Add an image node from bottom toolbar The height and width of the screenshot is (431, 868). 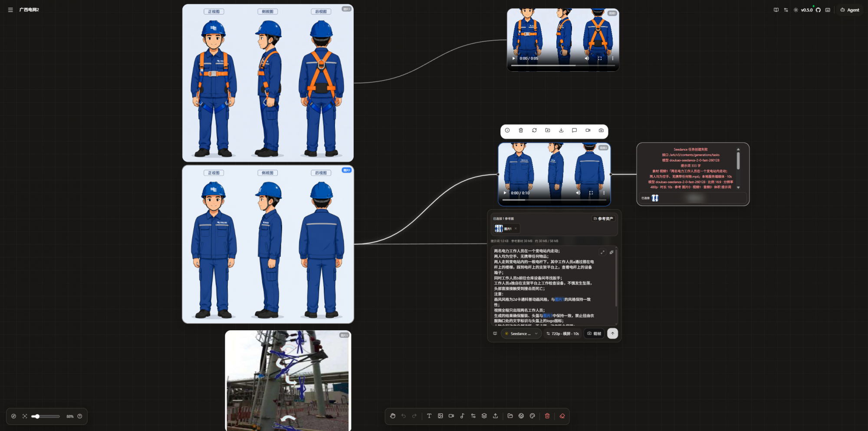(441, 416)
